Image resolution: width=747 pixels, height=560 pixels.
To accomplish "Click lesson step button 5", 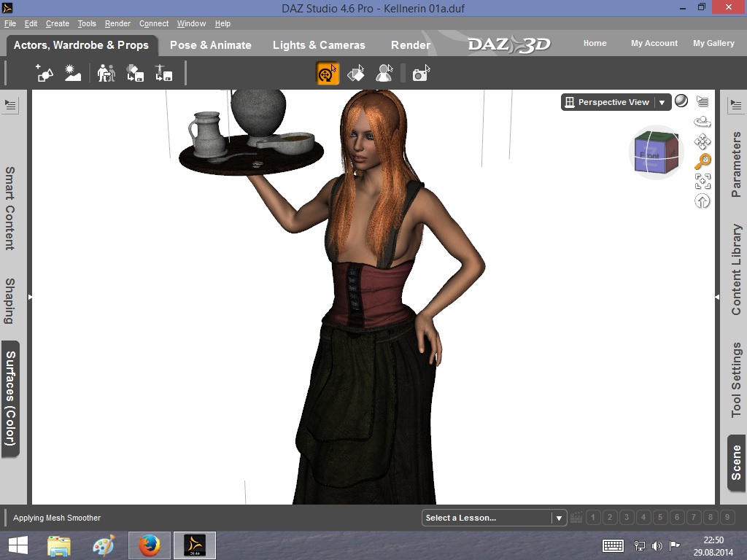I will (660, 517).
